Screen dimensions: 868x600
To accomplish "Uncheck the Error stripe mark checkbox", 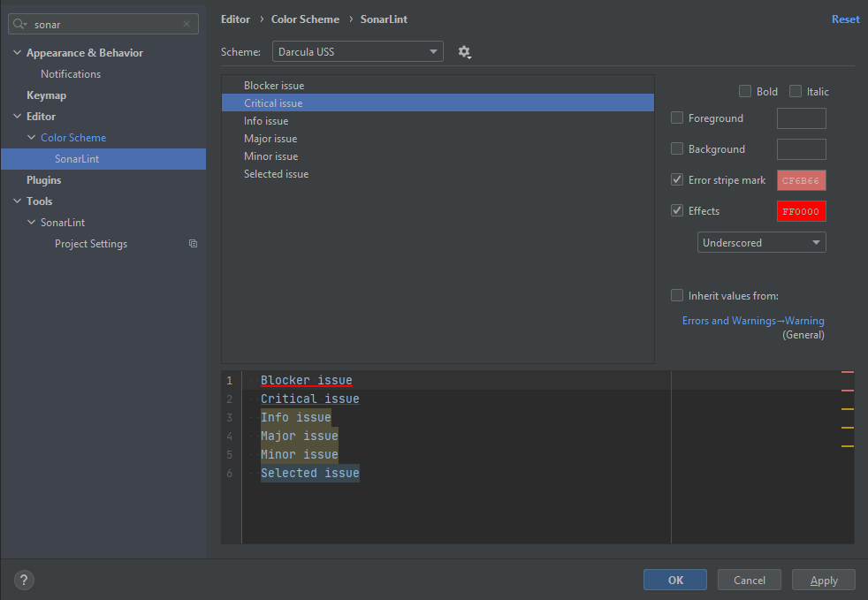I will 677,180.
